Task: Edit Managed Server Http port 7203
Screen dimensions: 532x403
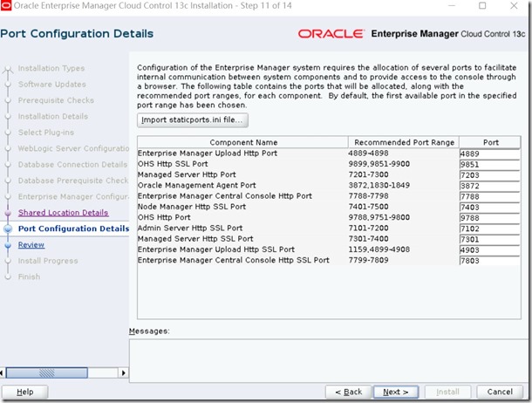Action: 489,175
